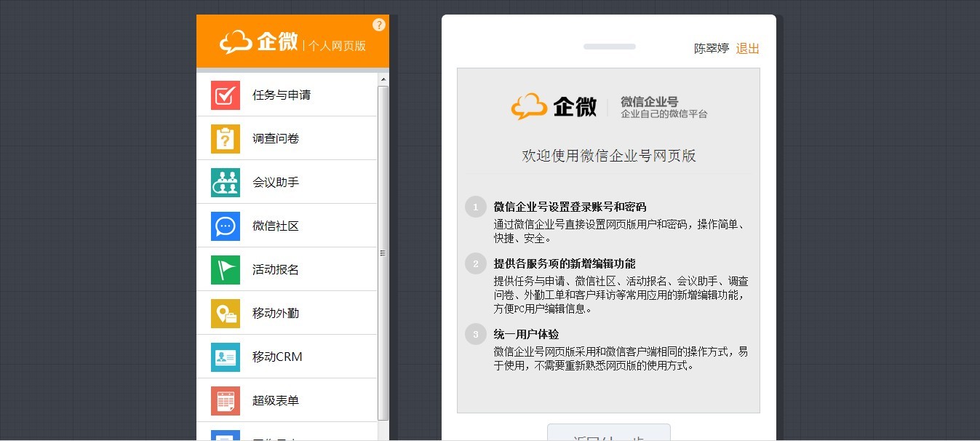Select 移动外勤 menu item

(x=287, y=313)
